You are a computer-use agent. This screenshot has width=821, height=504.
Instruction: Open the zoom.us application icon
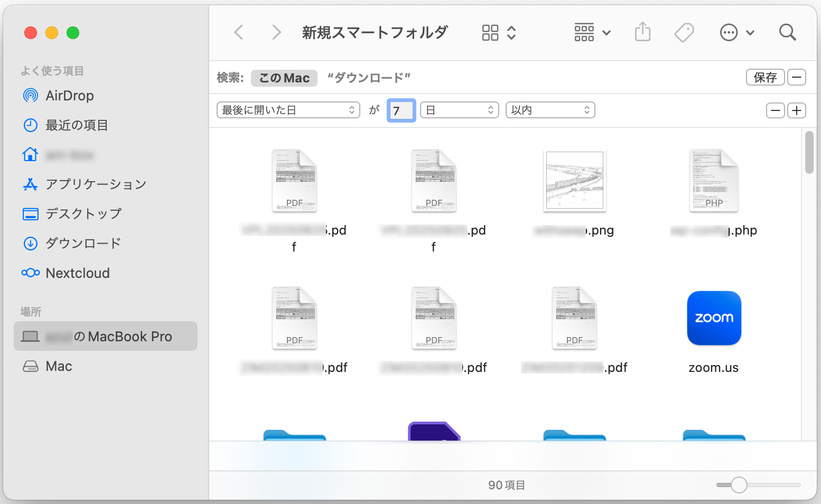714,319
